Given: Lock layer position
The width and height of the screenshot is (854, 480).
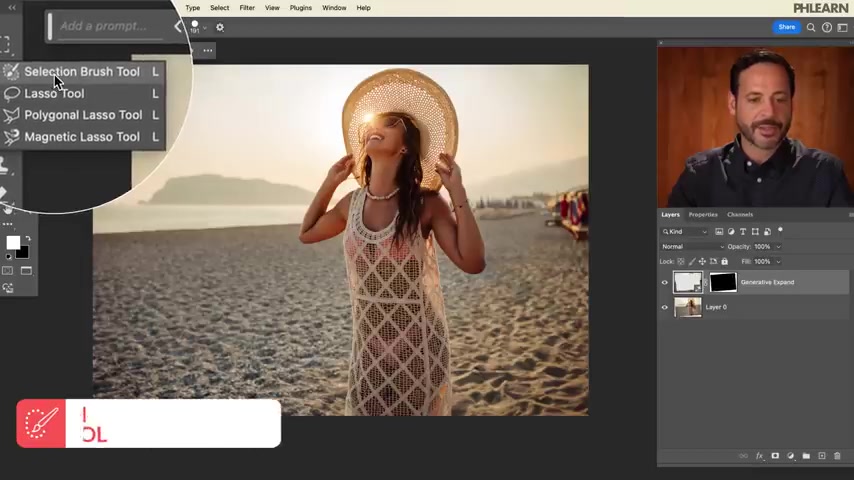Looking at the screenshot, I should point(702,262).
